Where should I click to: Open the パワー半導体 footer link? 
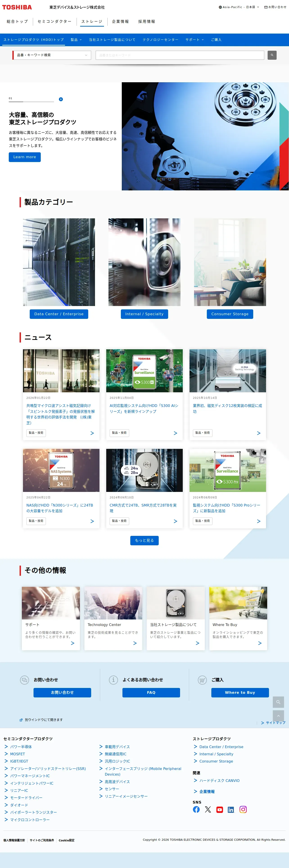(x=21, y=747)
